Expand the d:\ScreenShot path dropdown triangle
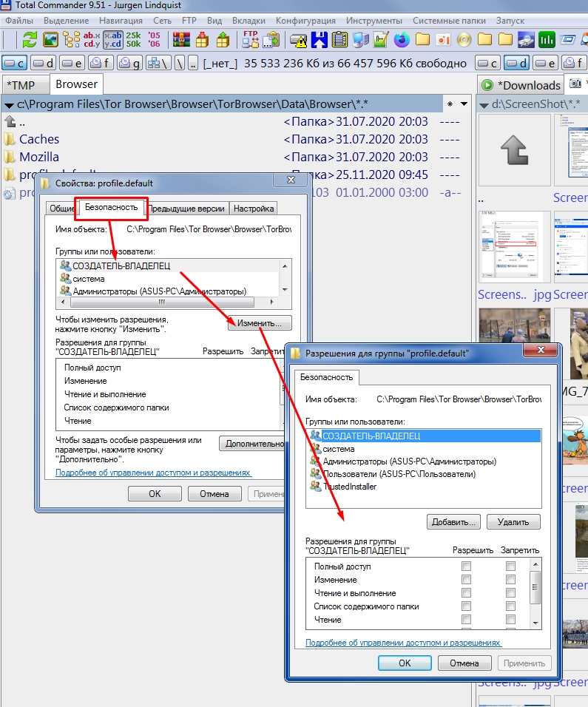Image resolution: width=588 pixels, height=707 pixels. point(484,105)
